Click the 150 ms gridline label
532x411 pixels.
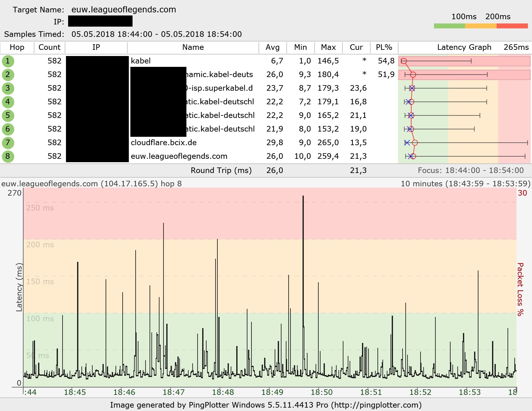point(40,282)
